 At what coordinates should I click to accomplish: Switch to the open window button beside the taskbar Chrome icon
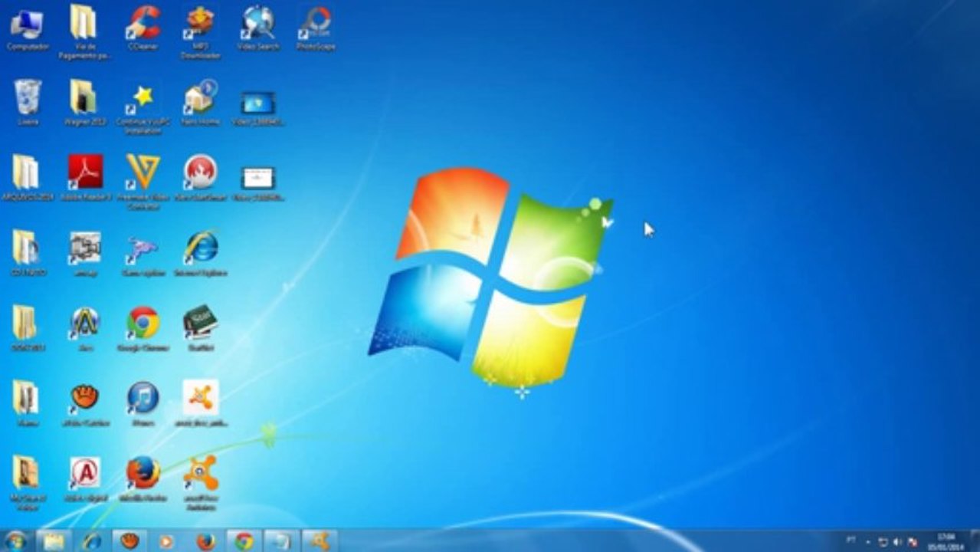coord(282,541)
